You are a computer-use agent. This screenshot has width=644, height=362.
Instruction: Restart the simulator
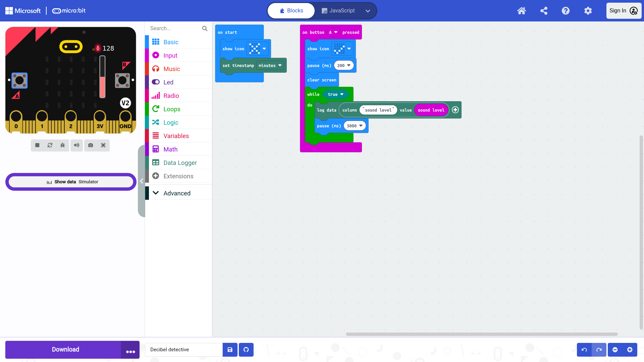[x=50, y=145]
